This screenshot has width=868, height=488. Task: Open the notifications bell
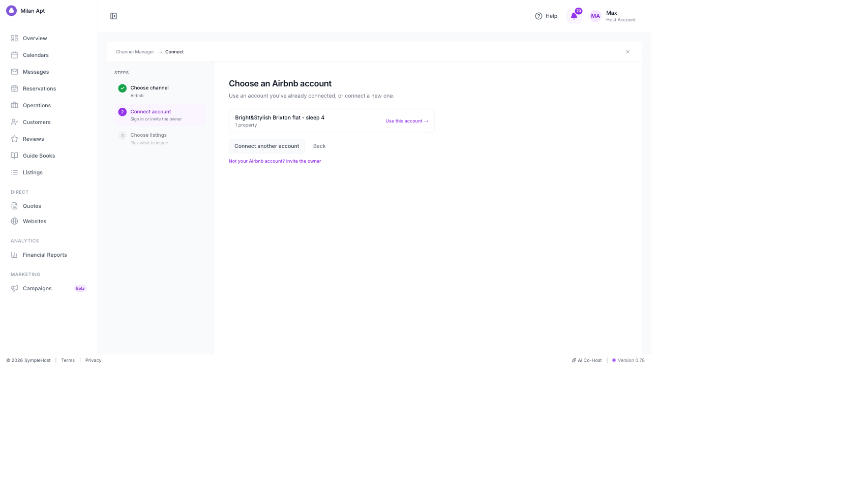(574, 16)
